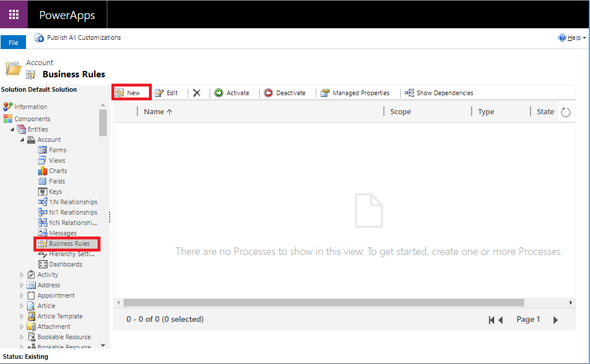This screenshot has width=590, height=364.
Task: Click the Show Dependencies icon
Action: coord(409,93)
